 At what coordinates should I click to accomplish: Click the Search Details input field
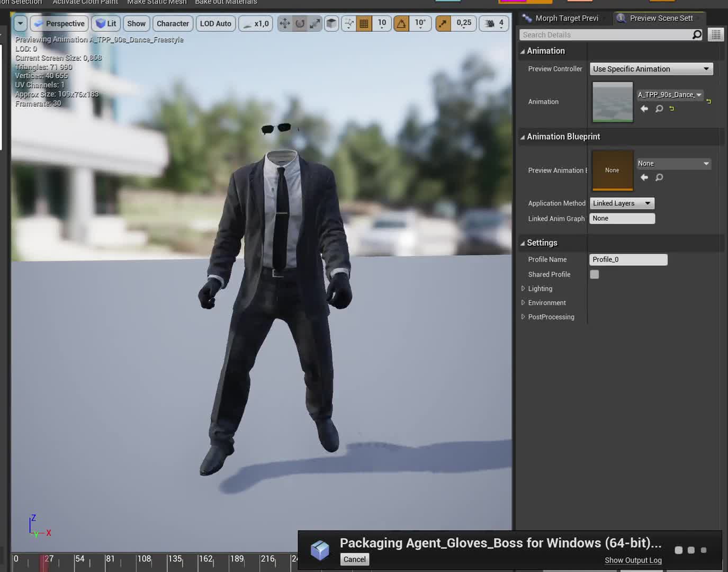(606, 35)
